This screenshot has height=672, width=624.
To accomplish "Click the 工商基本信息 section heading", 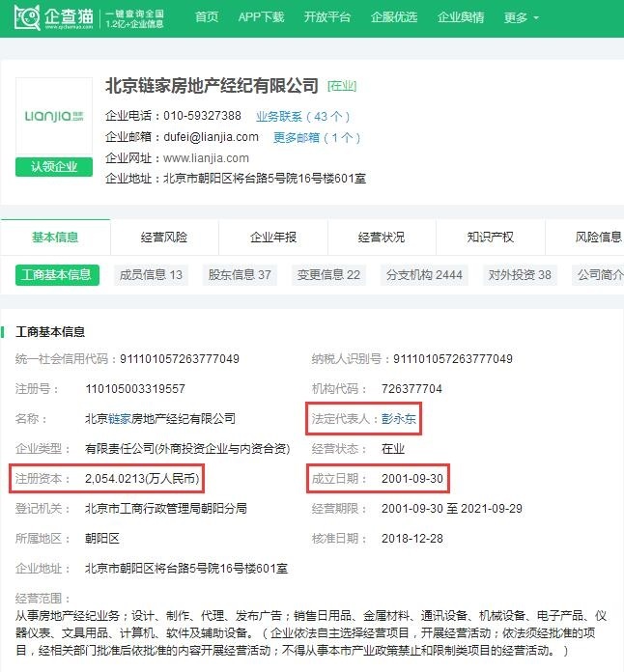I will [x=50, y=332].
